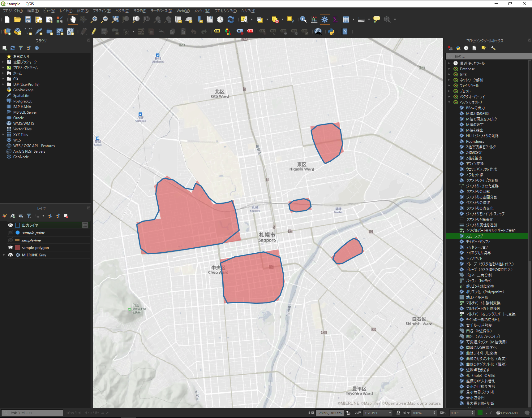
Task: Show the hidden sample-line layer
Action: pos(10,240)
